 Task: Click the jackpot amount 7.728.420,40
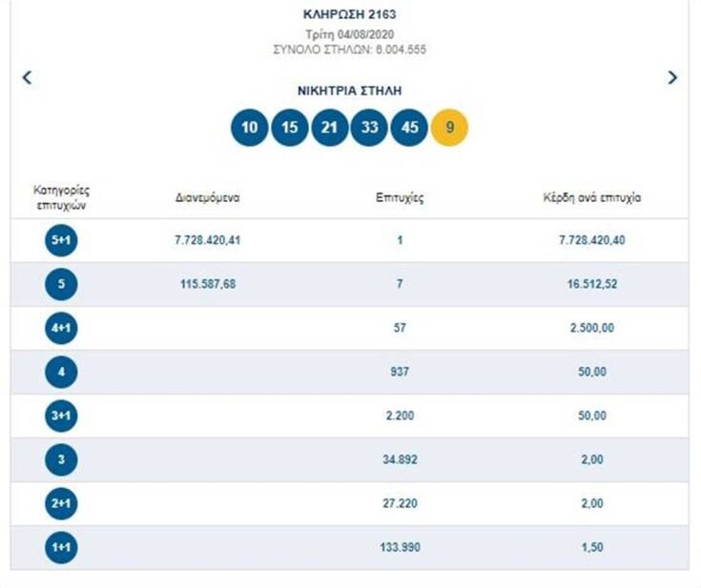(x=591, y=241)
